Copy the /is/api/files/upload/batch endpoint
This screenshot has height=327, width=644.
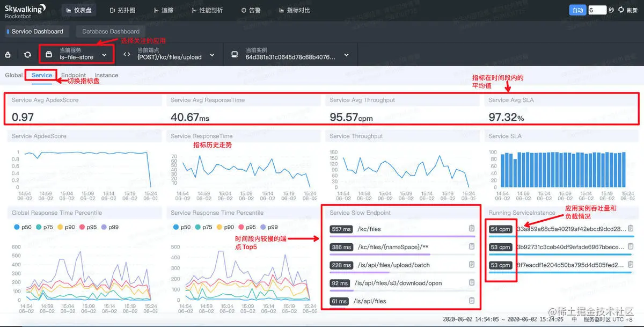pyautogui.click(x=472, y=265)
